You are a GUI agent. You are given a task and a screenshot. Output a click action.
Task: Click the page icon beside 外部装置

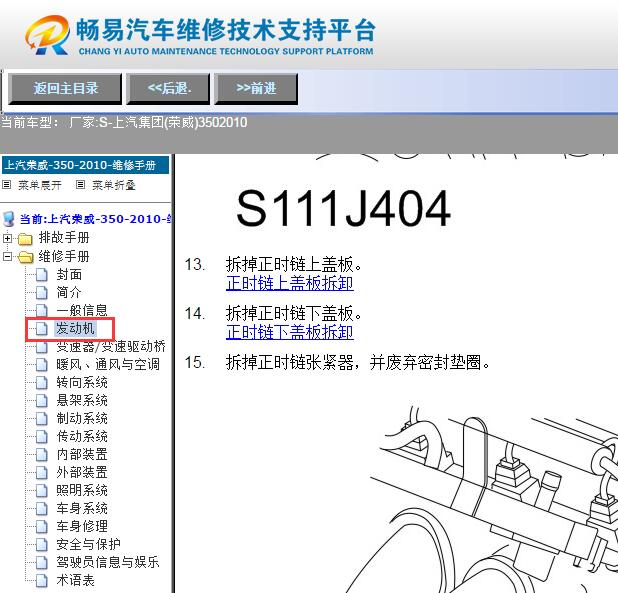click(x=42, y=472)
